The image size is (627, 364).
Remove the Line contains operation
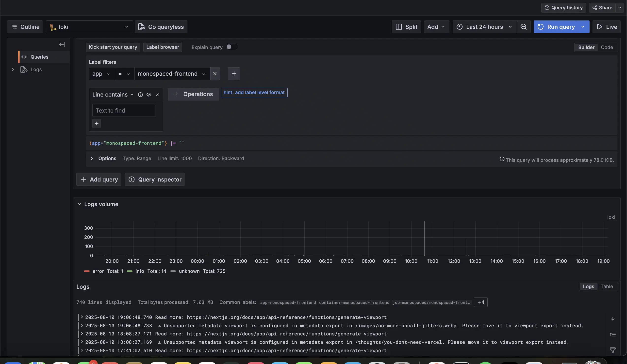[157, 95]
